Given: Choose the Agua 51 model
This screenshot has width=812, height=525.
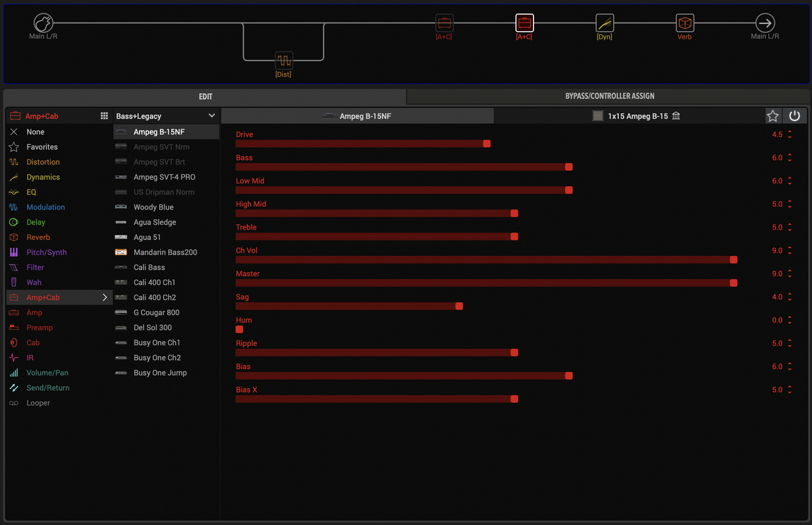Looking at the screenshot, I should [x=166, y=237].
